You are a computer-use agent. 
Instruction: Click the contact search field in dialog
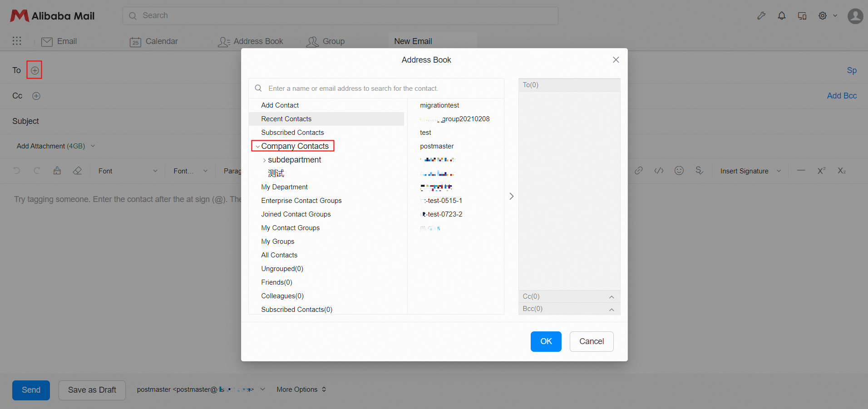[x=376, y=89]
